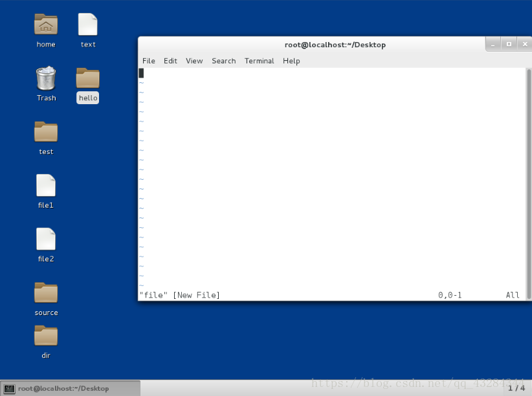Select the dir folder on desktop
This screenshot has width=532, height=396.
coord(46,336)
